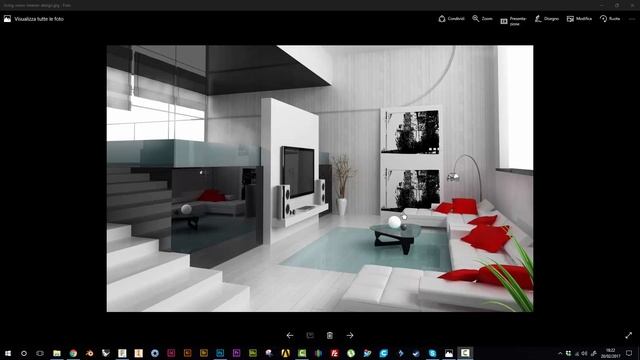This screenshot has width=640, height=360.
Task: Delete the photo using trash icon
Action: (x=330, y=336)
